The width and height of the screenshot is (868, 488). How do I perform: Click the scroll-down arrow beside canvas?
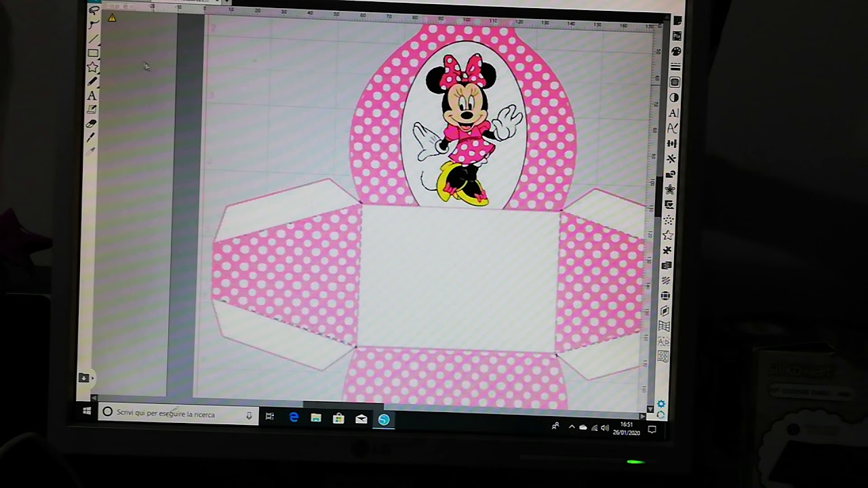(x=651, y=409)
